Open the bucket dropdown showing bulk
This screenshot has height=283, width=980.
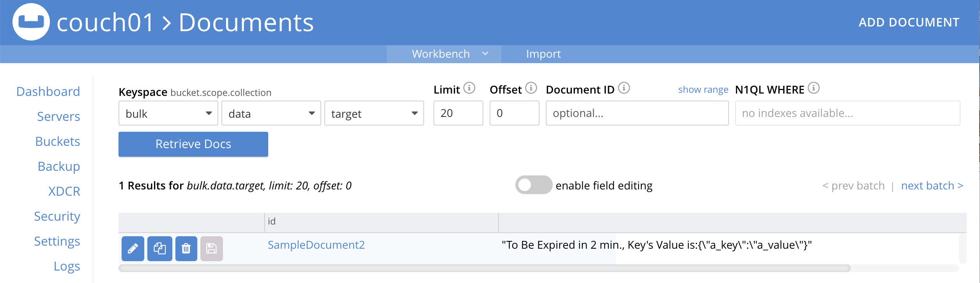coord(168,113)
